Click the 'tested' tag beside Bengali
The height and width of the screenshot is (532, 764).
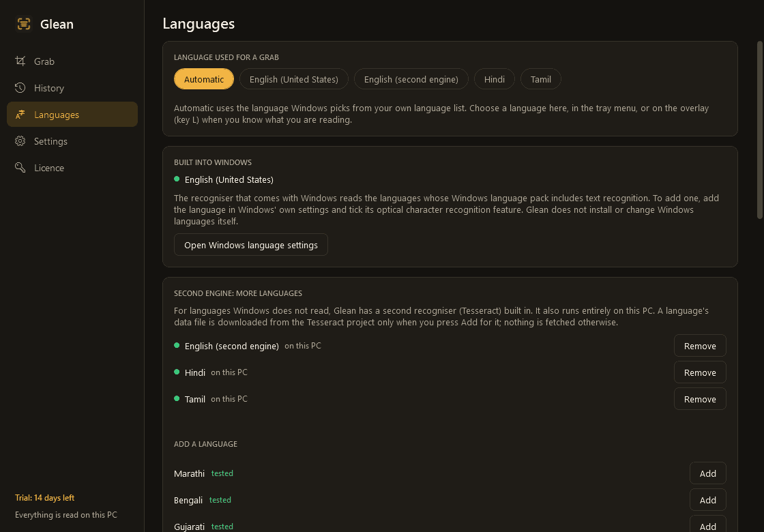click(x=220, y=500)
